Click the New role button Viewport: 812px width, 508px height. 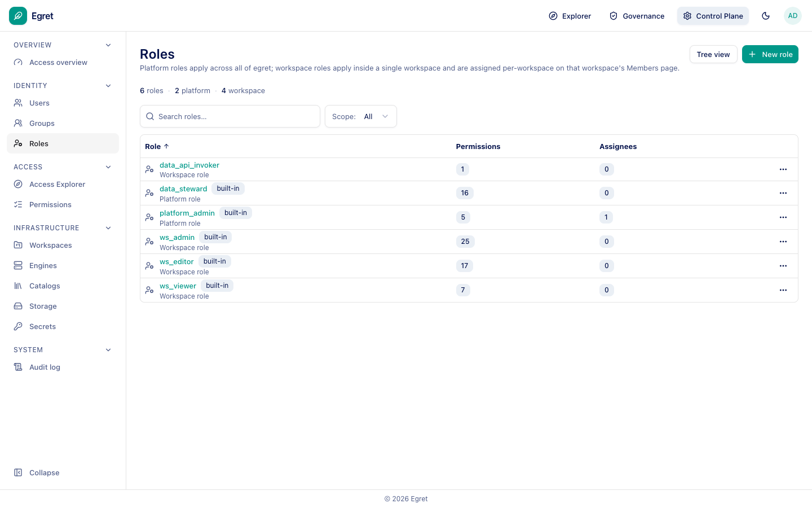coord(770,54)
